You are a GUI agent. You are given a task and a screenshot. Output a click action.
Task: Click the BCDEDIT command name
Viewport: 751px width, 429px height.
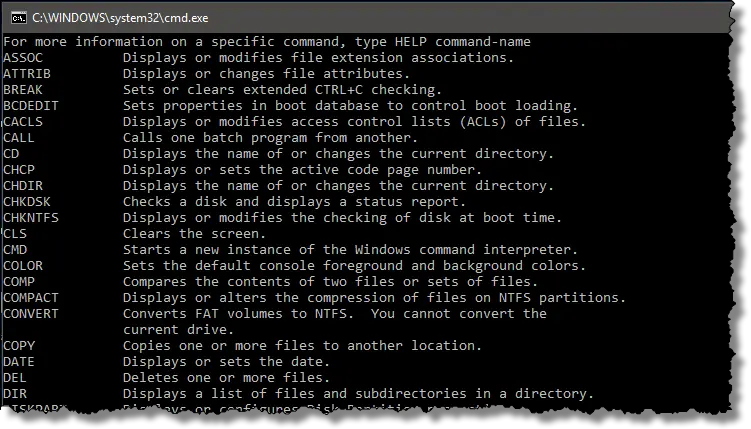[31, 106]
